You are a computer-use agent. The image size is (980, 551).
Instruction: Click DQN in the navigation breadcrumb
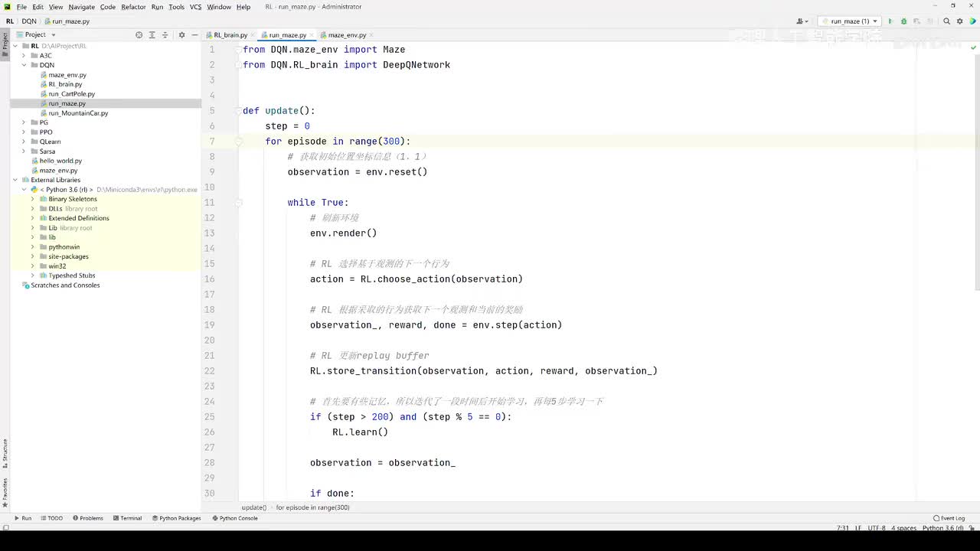(x=29, y=21)
